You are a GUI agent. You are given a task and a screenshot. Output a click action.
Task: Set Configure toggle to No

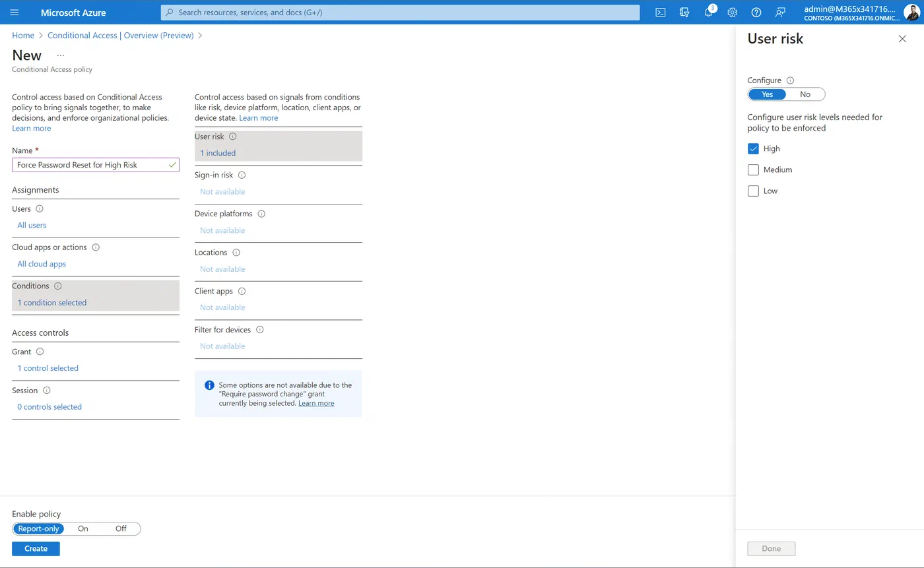click(x=805, y=94)
